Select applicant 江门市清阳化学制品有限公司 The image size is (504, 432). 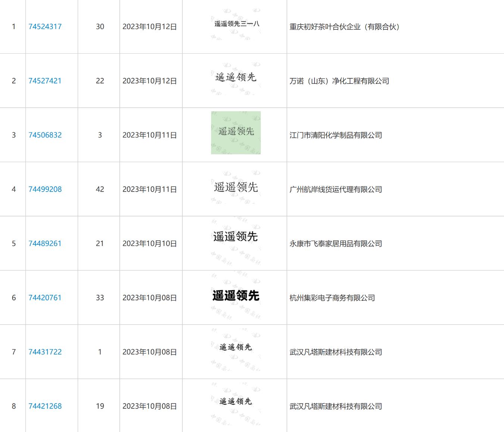336,135
